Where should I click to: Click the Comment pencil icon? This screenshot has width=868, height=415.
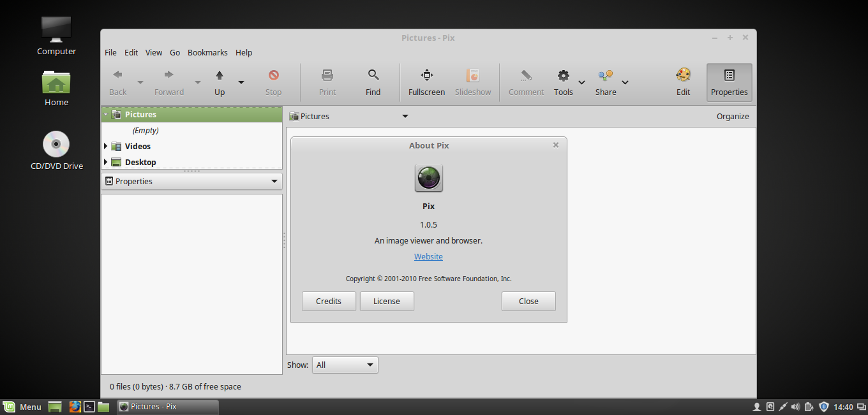pos(526,75)
